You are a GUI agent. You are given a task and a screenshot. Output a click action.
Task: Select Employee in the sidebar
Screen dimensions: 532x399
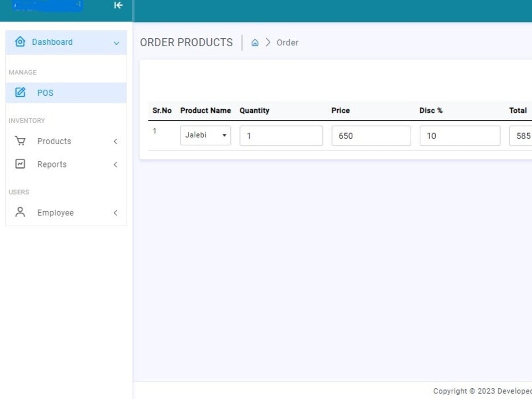tap(55, 212)
